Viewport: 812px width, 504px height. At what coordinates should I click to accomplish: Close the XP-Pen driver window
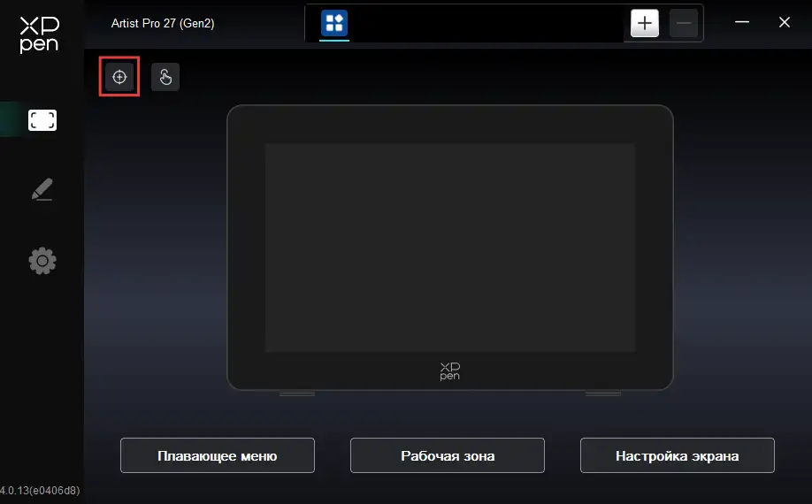[x=784, y=23]
